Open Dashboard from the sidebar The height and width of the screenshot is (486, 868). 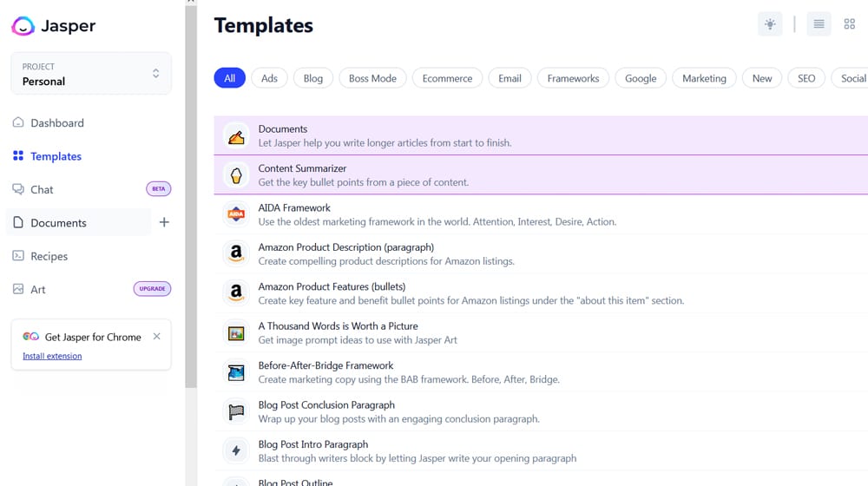point(57,123)
